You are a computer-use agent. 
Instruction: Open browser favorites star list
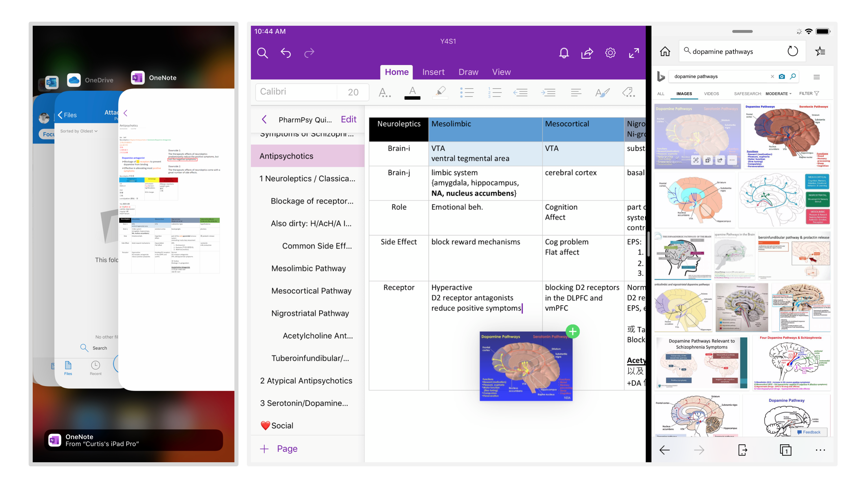coord(820,51)
